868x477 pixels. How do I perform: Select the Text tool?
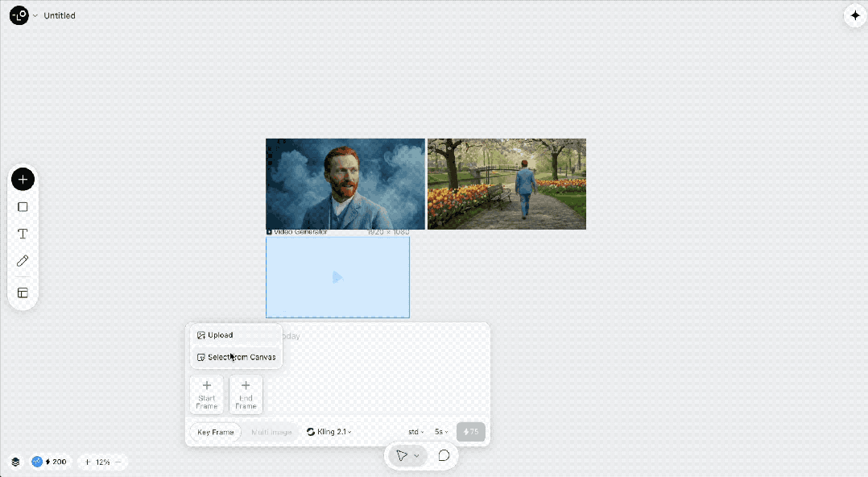pyautogui.click(x=23, y=234)
